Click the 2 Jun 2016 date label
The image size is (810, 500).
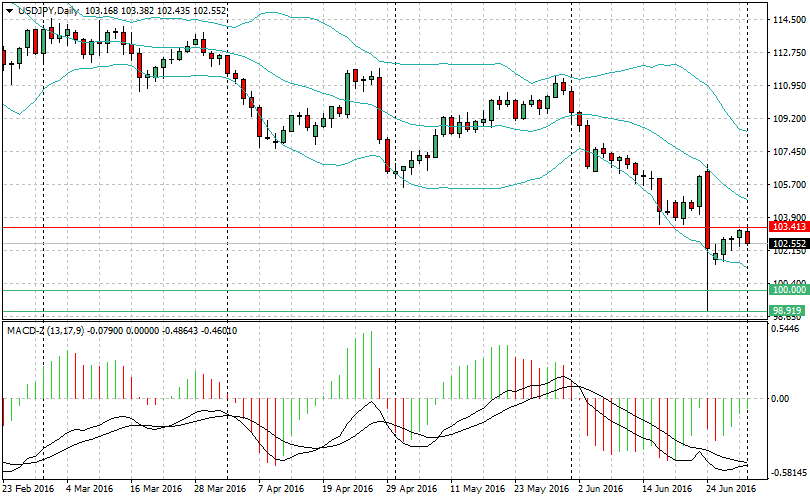pos(600,489)
